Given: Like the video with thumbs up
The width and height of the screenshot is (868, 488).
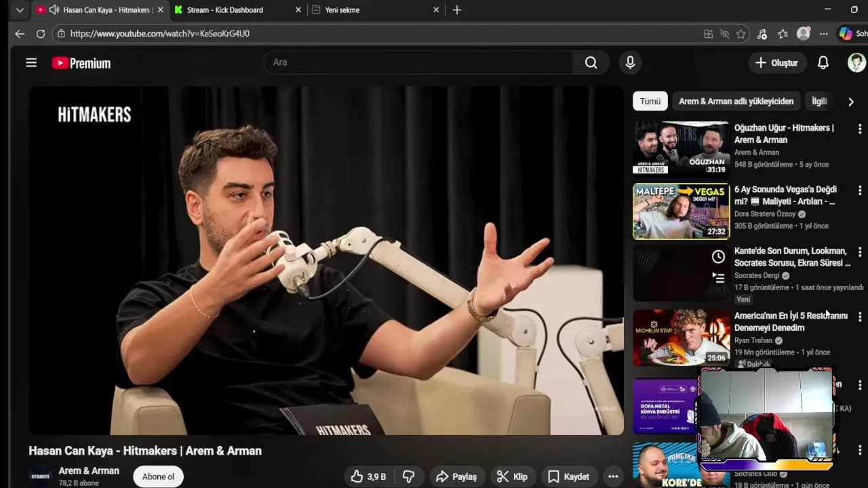Looking at the screenshot, I should (368, 476).
